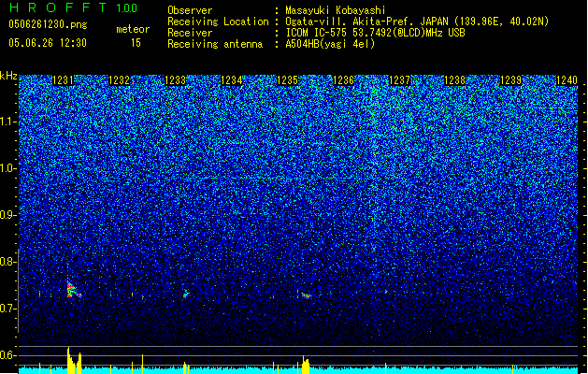This screenshot has height=374, width=588.
Task: Click the 1235 time marker
Action: (x=287, y=80)
